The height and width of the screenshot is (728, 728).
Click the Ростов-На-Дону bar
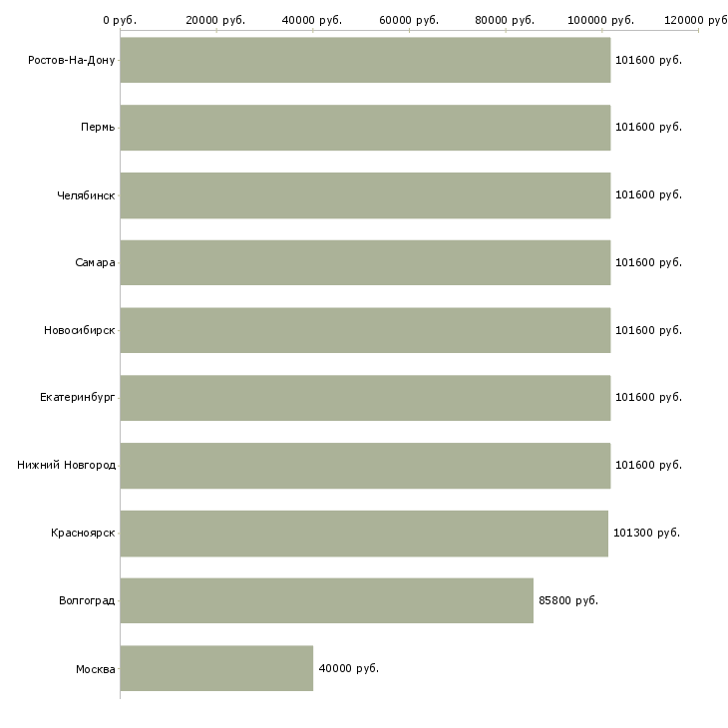(365, 60)
